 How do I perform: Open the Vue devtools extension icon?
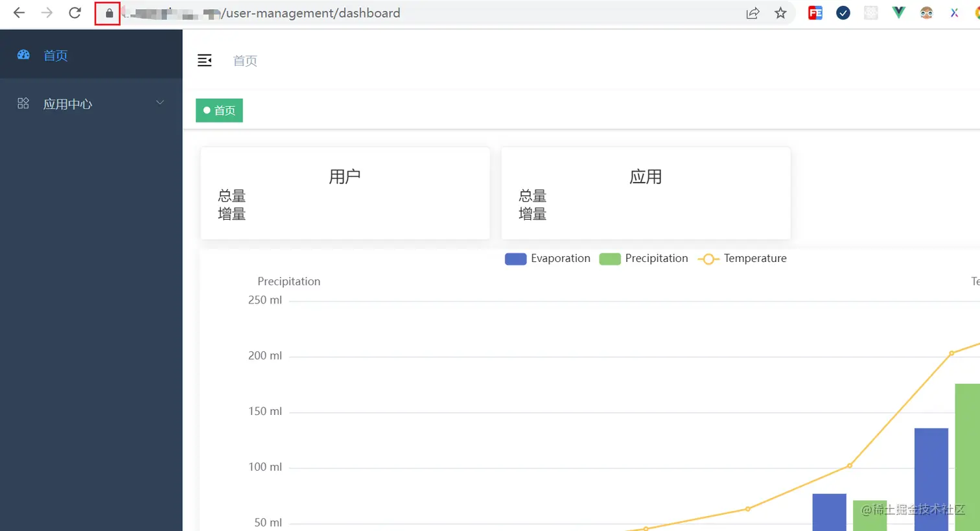(898, 12)
